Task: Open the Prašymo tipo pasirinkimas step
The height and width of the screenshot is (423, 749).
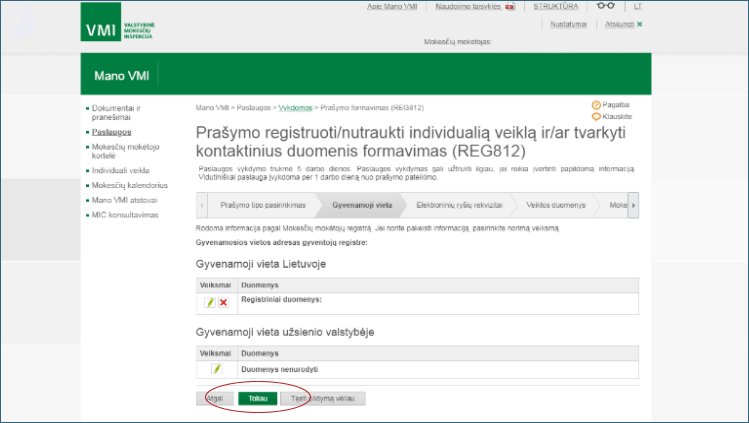Action: point(263,205)
